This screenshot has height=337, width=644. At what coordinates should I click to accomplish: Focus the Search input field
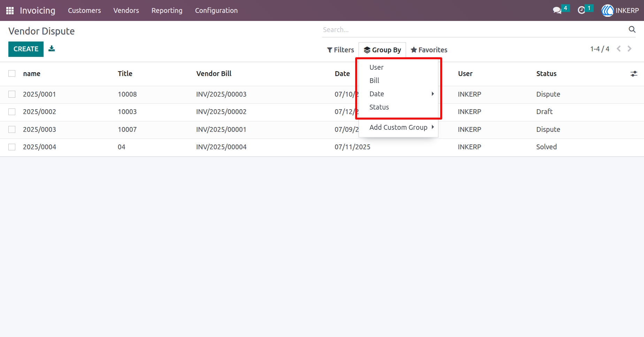click(x=474, y=30)
